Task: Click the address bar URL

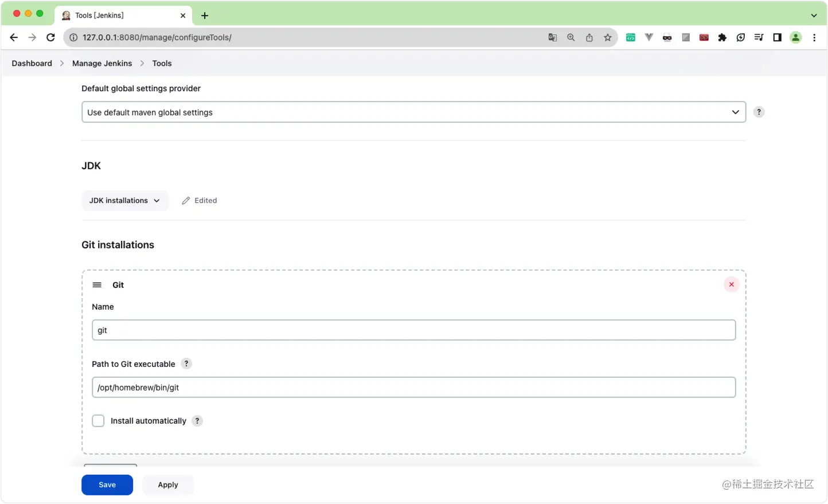Action: coord(157,37)
